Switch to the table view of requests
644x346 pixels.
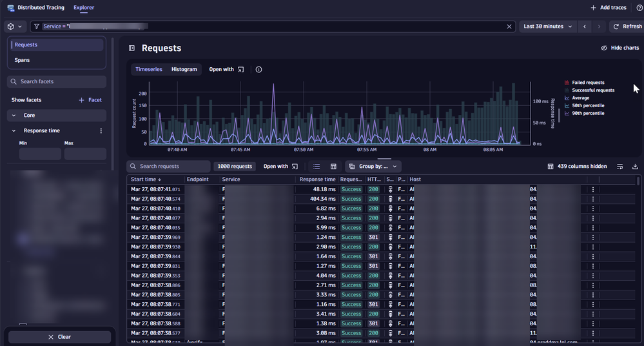[333, 167]
